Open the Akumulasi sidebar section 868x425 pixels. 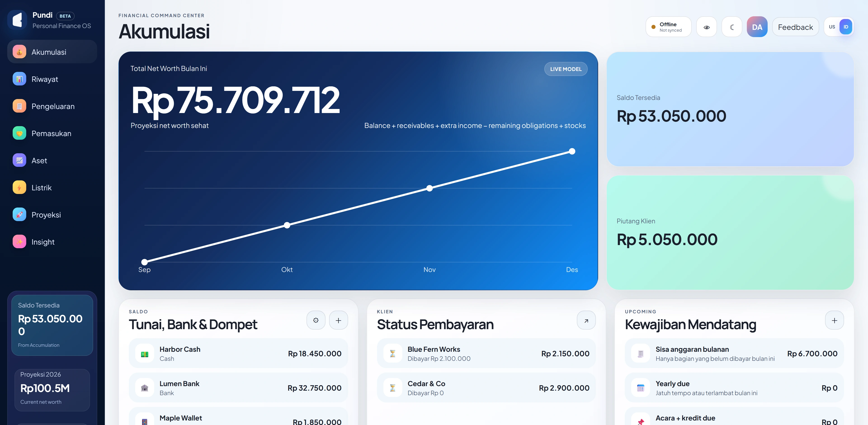point(52,52)
